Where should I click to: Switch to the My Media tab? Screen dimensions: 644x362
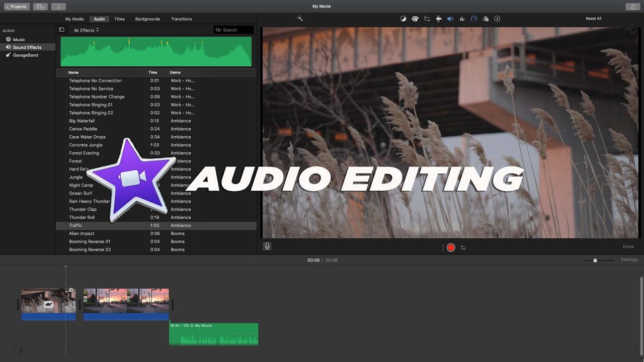74,19
